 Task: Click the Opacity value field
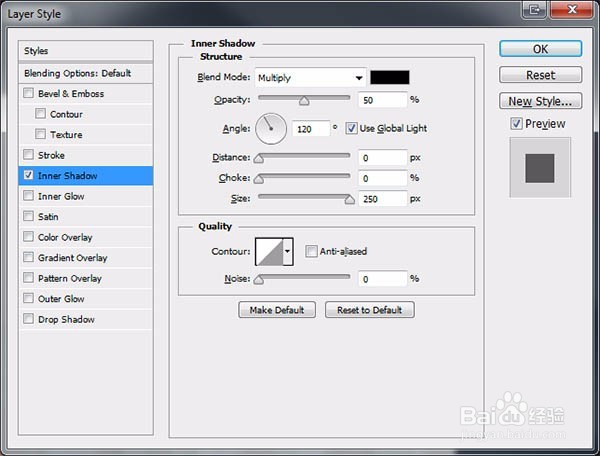[x=382, y=100]
